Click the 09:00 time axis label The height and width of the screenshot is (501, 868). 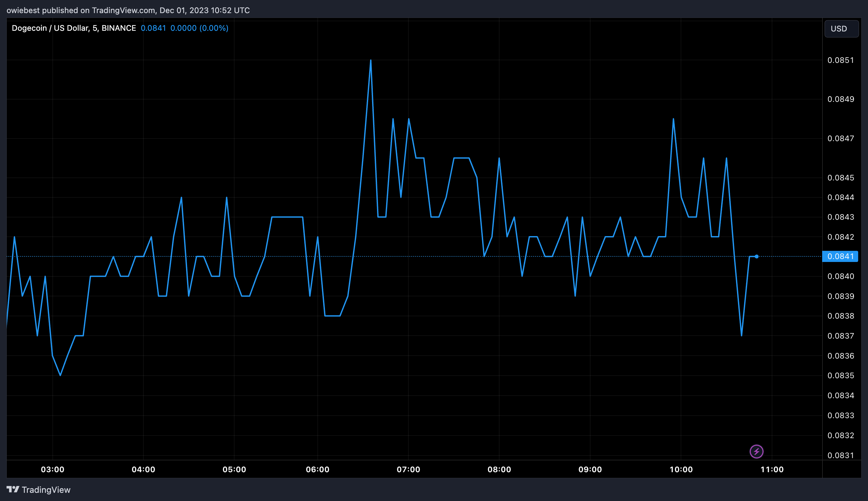point(590,469)
